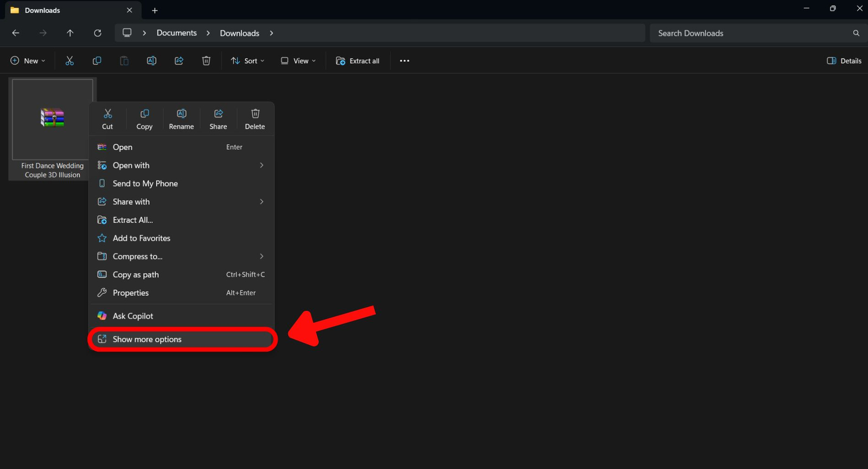Image resolution: width=868 pixels, height=469 pixels.
Task: Go back with the left arrow
Action: pyautogui.click(x=16, y=33)
